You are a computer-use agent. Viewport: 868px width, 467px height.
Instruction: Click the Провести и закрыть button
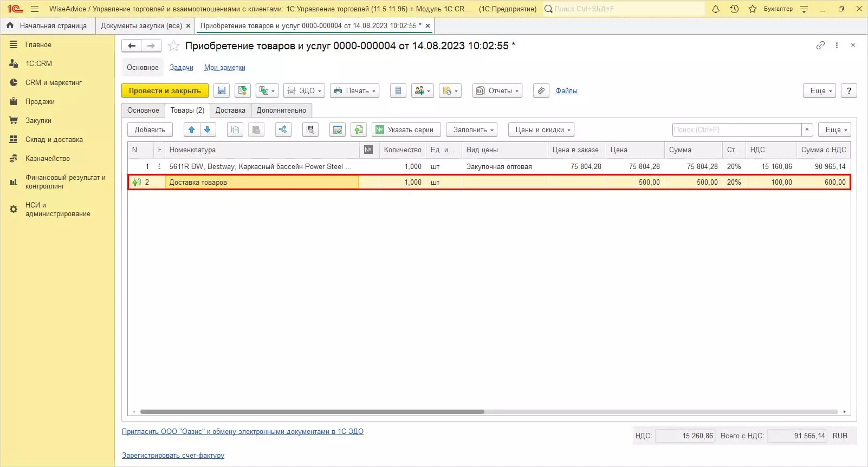click(165, 90)
